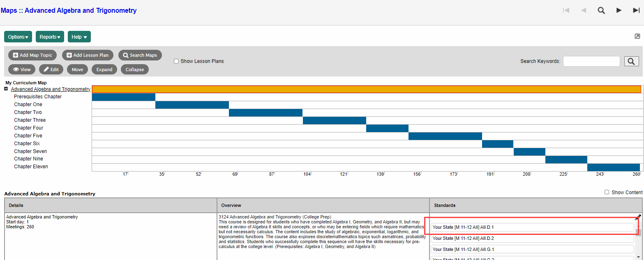Viewport: 644px width, 260px height.
Task: Expand the Reports dropdown menu
Action: [x=50, y=37]
